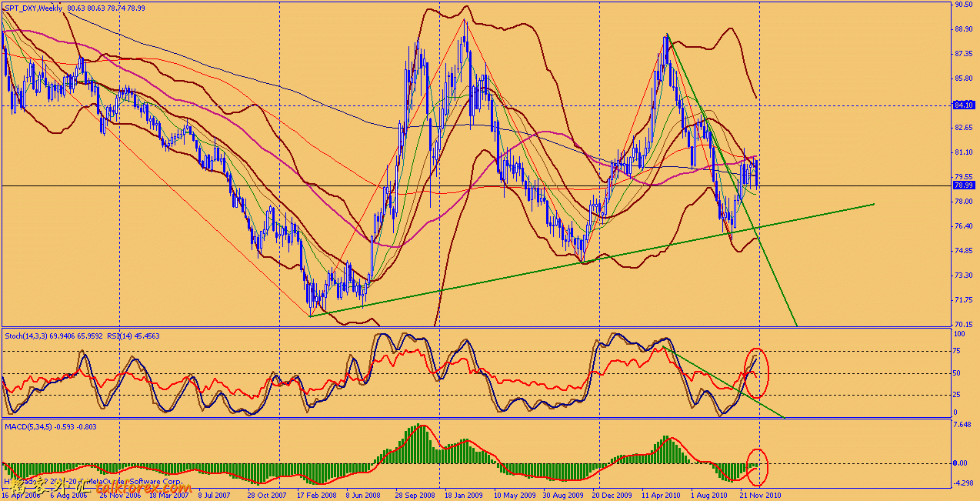Click the current price tag 78.99
This screenshot has height=501, width=980.
coord(963,185)
